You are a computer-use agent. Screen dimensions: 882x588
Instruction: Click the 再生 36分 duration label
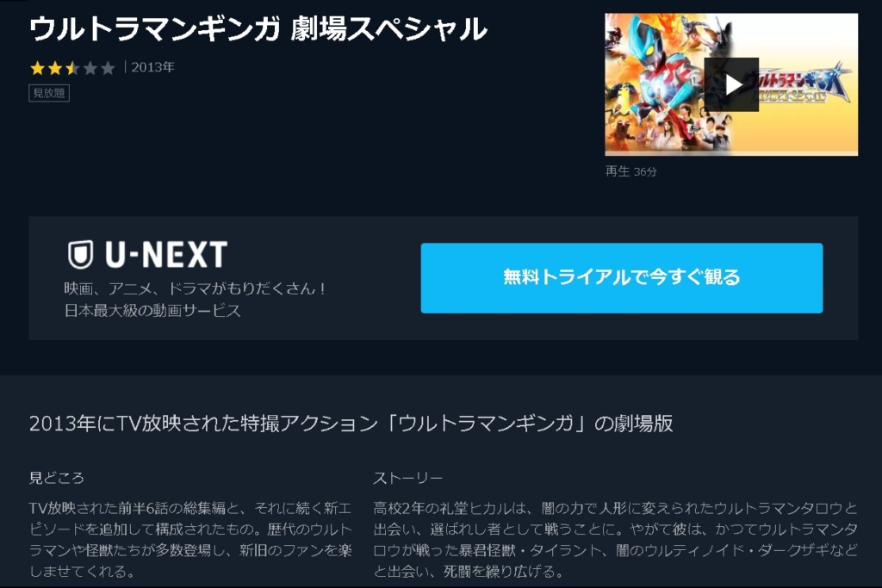[x=630, y=171]
